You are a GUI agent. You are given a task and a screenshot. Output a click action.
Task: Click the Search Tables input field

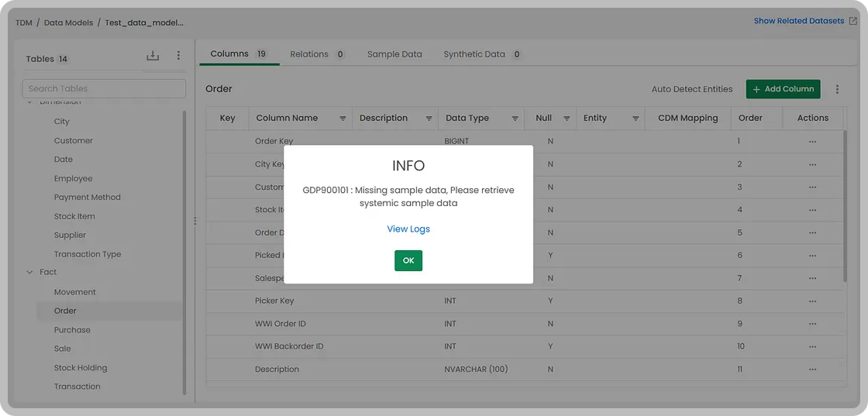coord(104,88)
